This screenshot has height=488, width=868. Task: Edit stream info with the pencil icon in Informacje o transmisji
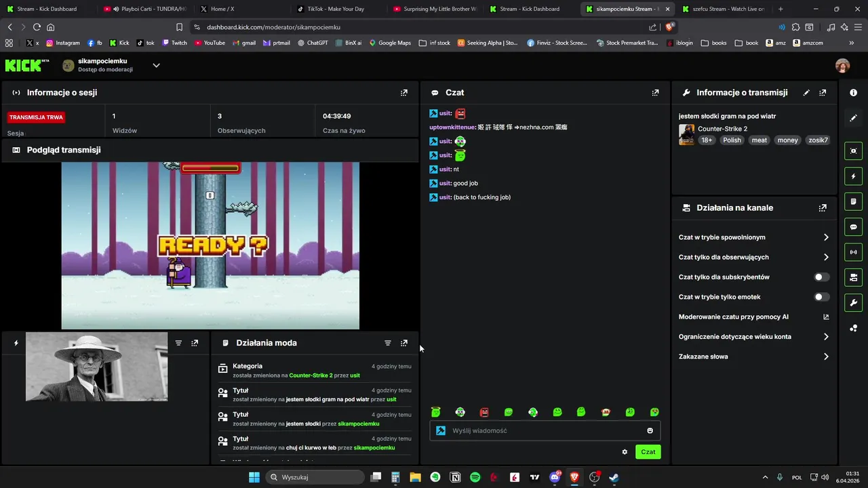(x=806, y=93)
